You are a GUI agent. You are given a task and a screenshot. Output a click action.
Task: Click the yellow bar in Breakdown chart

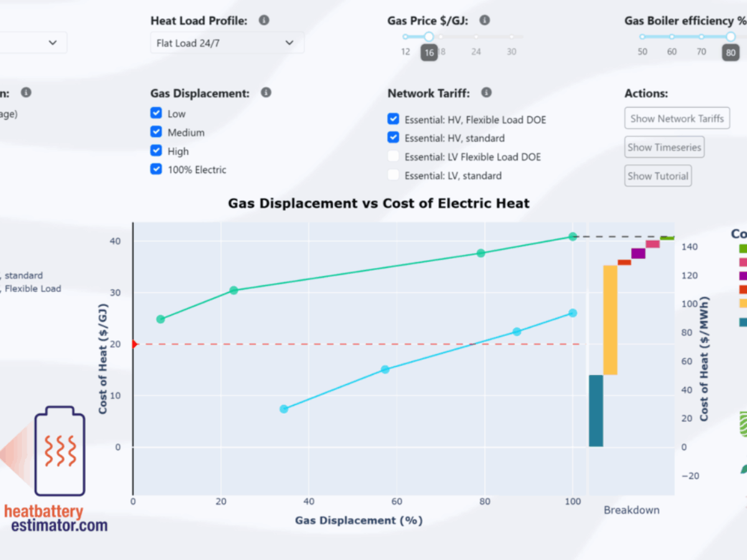click(x=610, y=320)
